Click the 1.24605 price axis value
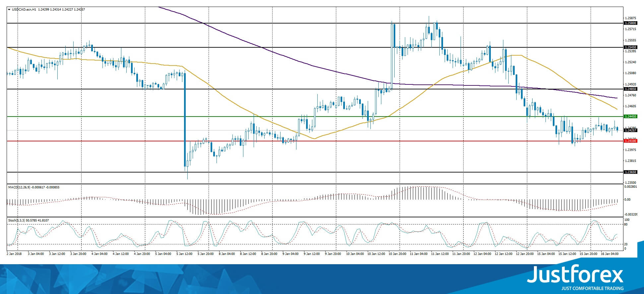This screenshot has width=644, height=294. [630, 106]
